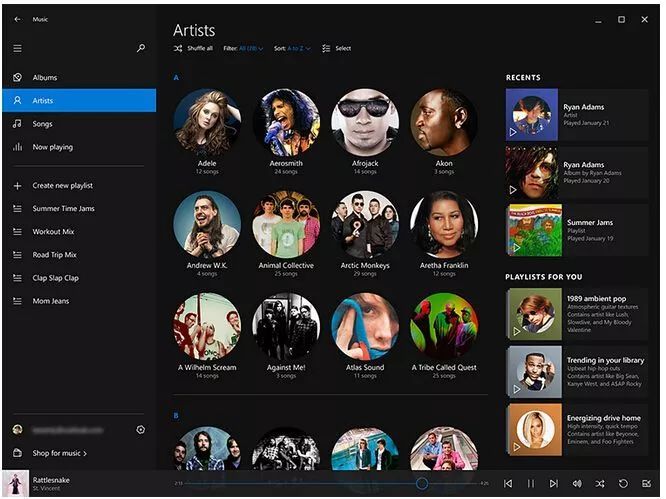Image resolution: width=666 pixels, height=499 pixels.
Task: Play 1989 ambient pop playlist
Action: pos(517,331)
